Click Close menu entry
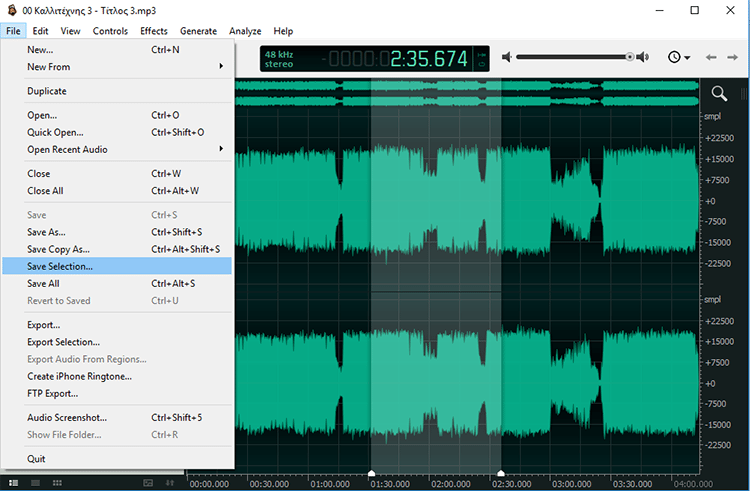750x491 pixels. [x=117, y=174]
